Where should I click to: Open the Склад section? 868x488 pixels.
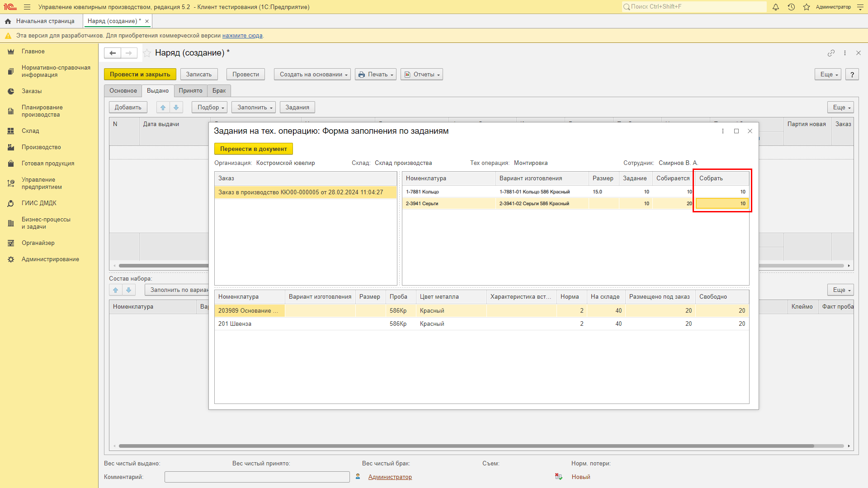pyautogui.click(x=30, y=131)
